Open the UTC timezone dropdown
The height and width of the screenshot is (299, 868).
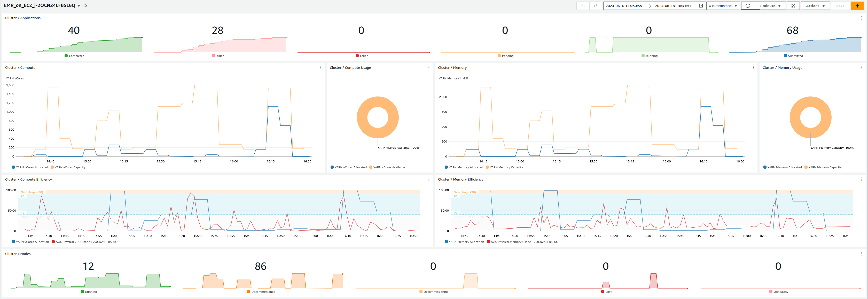723,6
